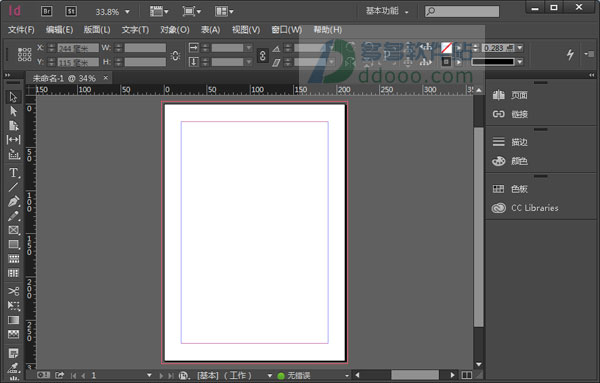
Task: Toggle constrain proportions for scaling
Action: 262,55
